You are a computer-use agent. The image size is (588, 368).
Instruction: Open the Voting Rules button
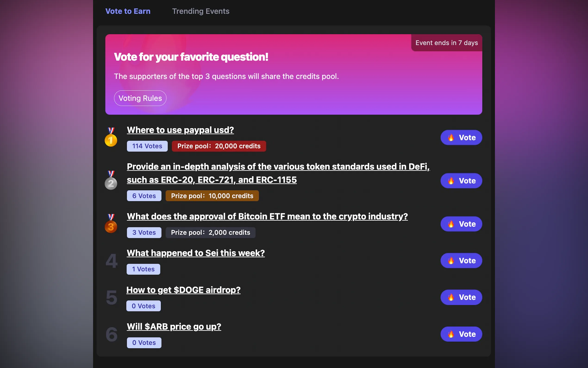(x=140, y=98)
